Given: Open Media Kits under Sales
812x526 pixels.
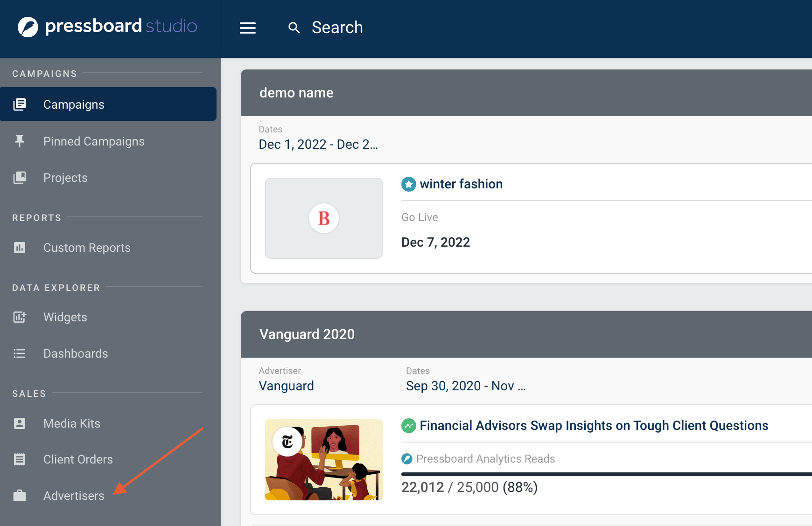Looking at the screenshot, I should point(72,423).
